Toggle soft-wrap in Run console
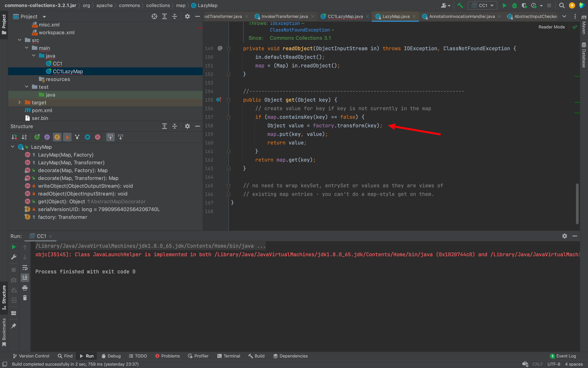Image resolution: width=588 pixels, height=368 pixels. coord(25,268)
